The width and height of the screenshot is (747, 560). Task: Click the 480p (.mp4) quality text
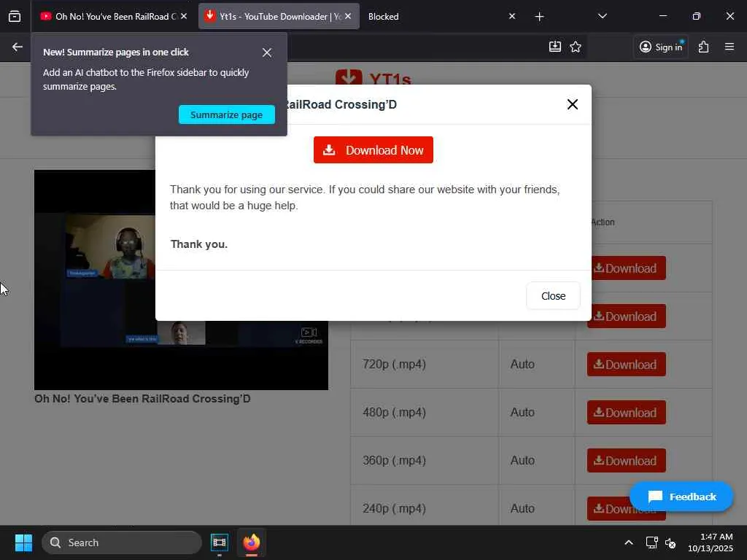[x=394, y=413]
